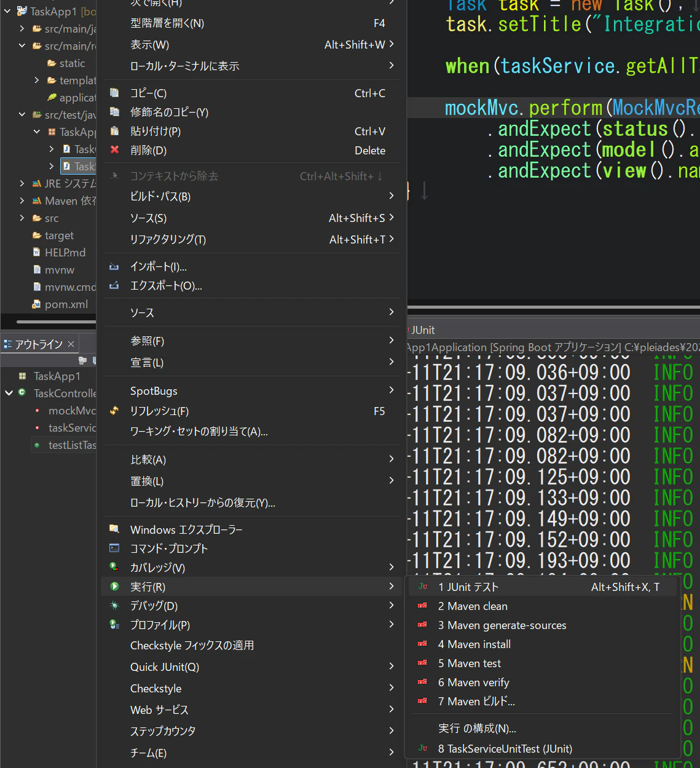
Task: Select the static folder in tree
Action: tap(72, 63)
